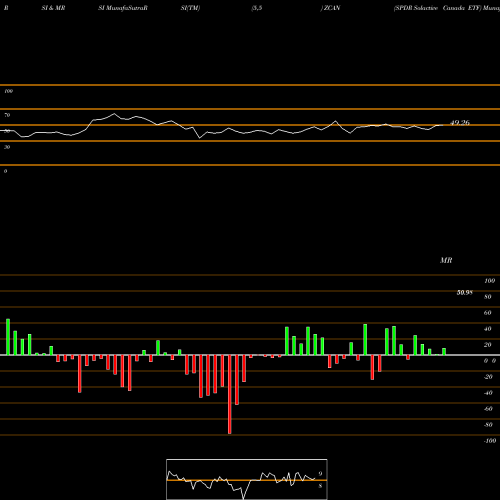Select the ZCAN ticker text in header
The width and height of the screenshot is (500, 500).
[x=332, y=8]
